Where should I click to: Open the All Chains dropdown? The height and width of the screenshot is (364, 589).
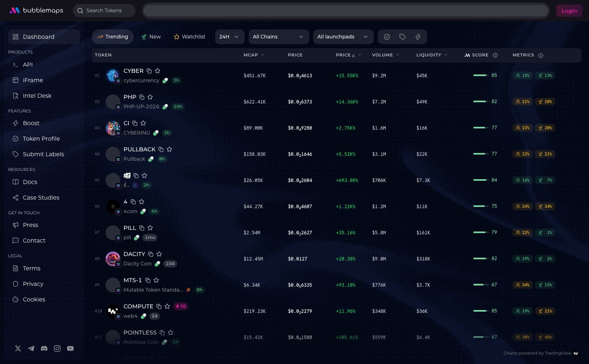point(279,37)
